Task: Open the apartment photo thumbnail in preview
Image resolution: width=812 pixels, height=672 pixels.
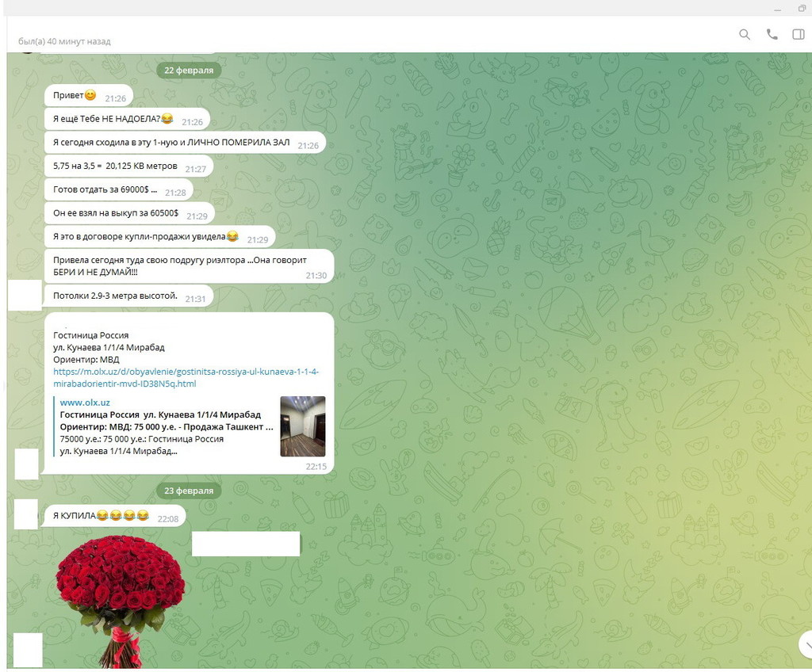Action: (x=302, y=426)
